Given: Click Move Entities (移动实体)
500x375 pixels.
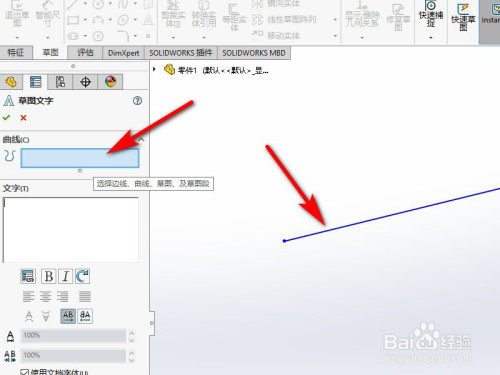Looking at the screenshot, I should (x=276, y=35).
